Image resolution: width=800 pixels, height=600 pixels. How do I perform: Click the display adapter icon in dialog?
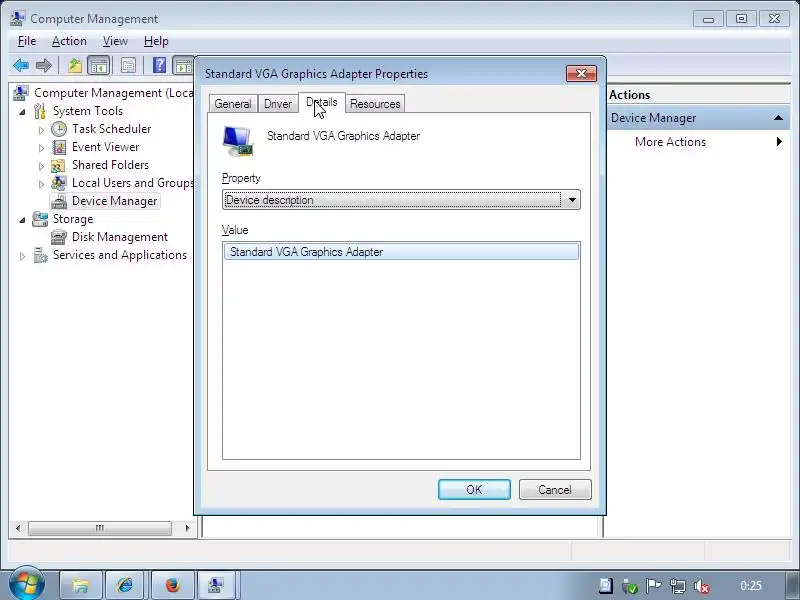pos(238,141)
